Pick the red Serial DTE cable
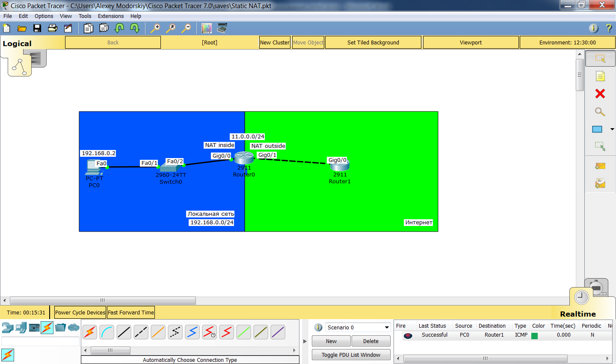Viewport: 616px width, 364px height. [x=227, y=332]
